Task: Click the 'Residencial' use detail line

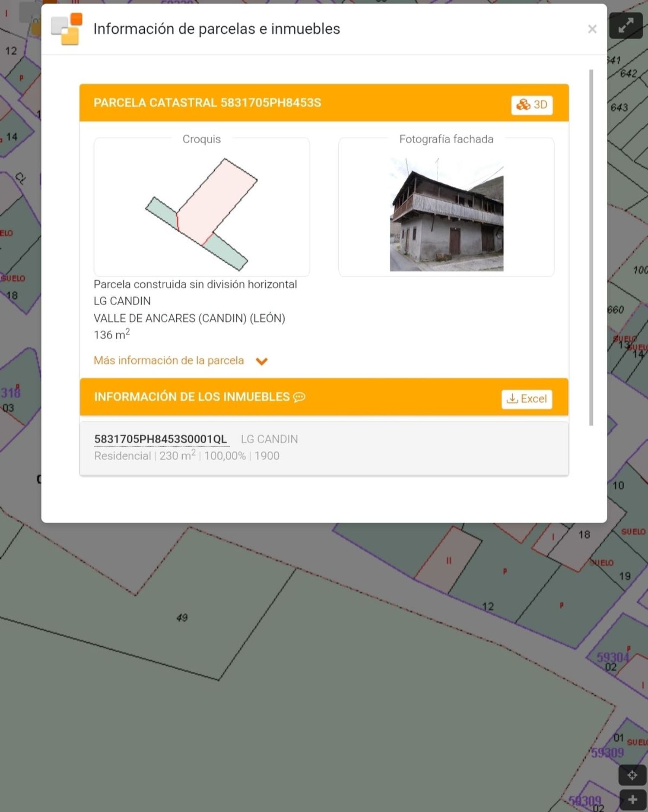Action: pos(187,455)
